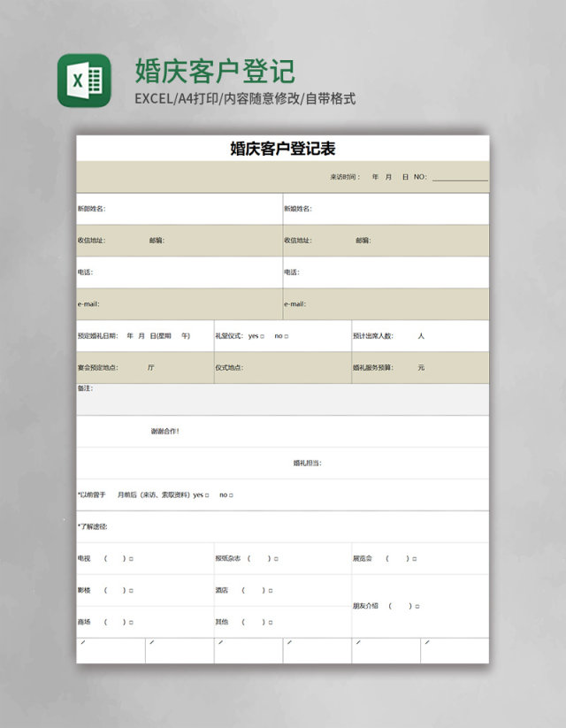Click the bride's e-mail label
This screenshot has height=728, width=566.
pos(294,304)
